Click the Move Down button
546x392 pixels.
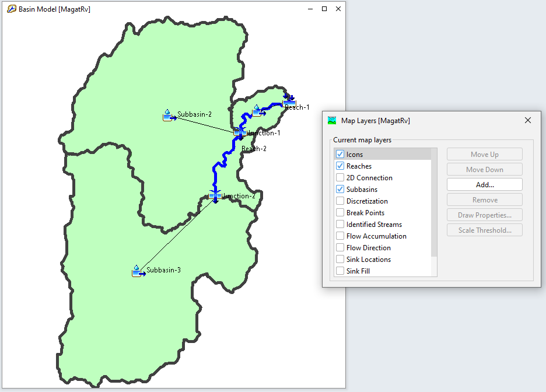coord(485,170)
